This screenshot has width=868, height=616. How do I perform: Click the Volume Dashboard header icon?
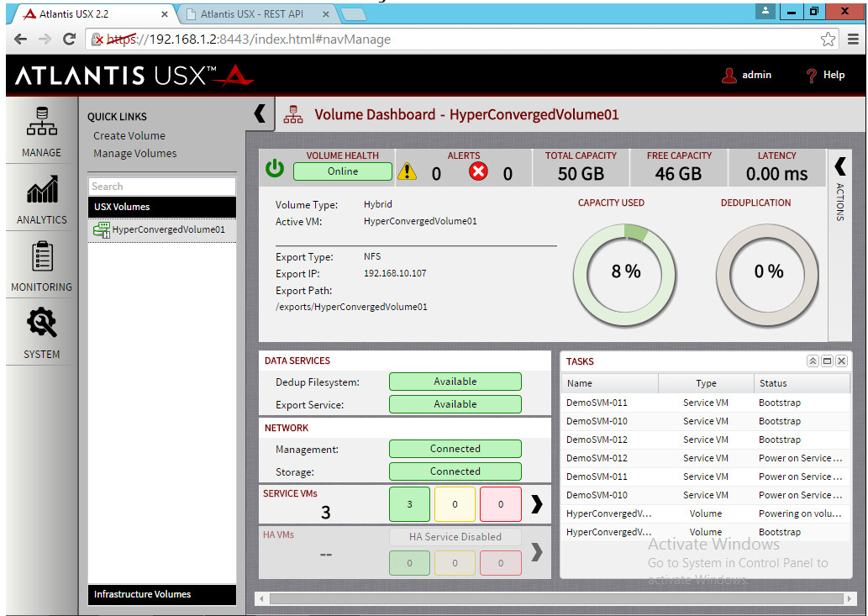(x=293, y=114)
